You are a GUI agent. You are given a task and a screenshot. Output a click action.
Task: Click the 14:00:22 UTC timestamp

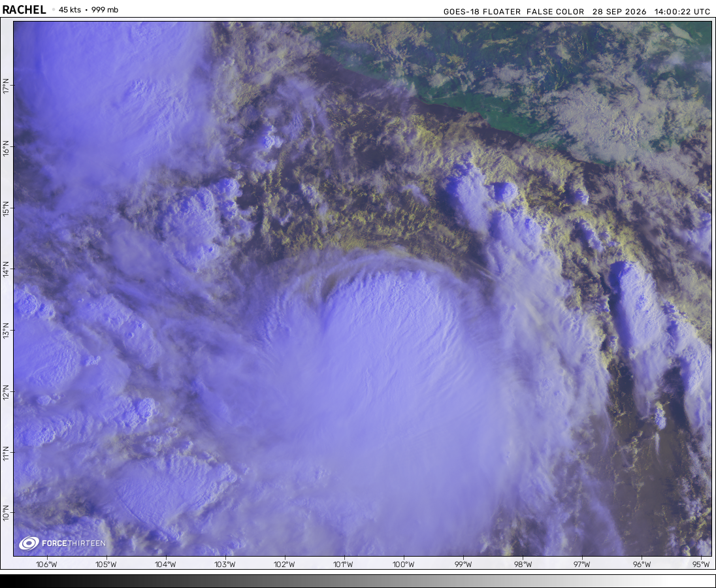pyautogui.click(x=682, y=12)
